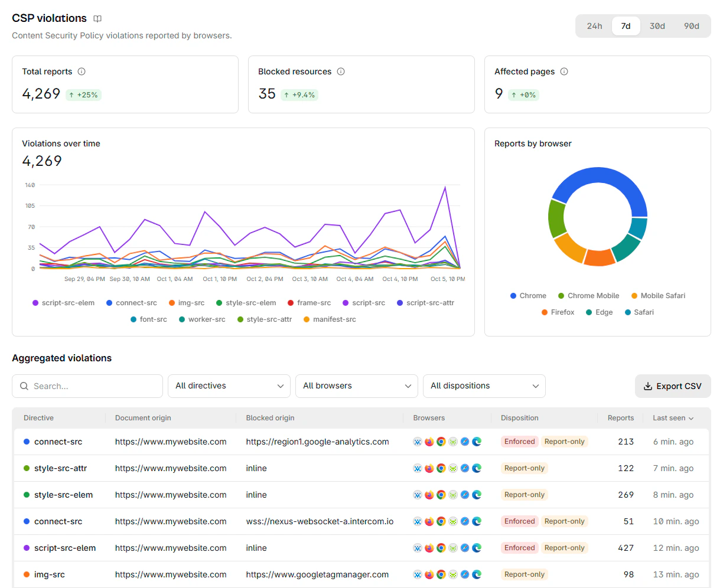Click the Firefox entry in browser legend
The width and height of the screenshot is (723, 588).
[558, 312]
